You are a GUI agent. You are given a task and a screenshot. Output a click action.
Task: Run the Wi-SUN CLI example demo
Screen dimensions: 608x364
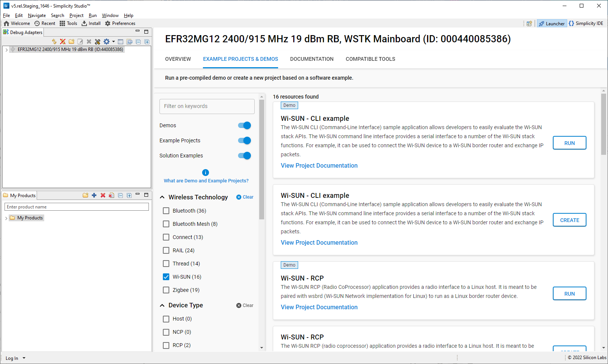coord(569,143)
